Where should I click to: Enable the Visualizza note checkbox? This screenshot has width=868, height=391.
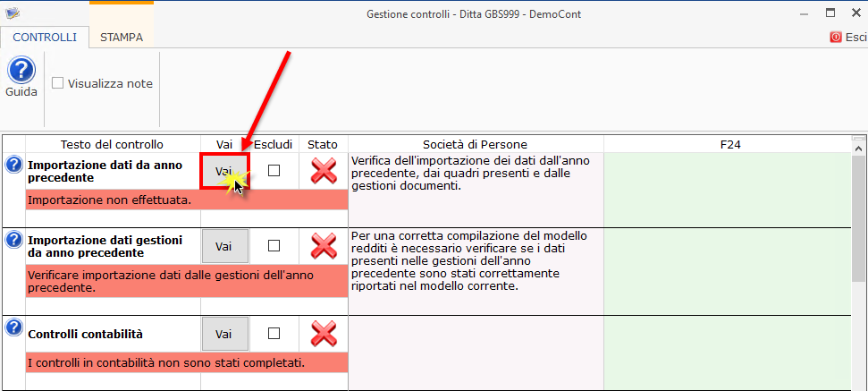pos(57,83)
